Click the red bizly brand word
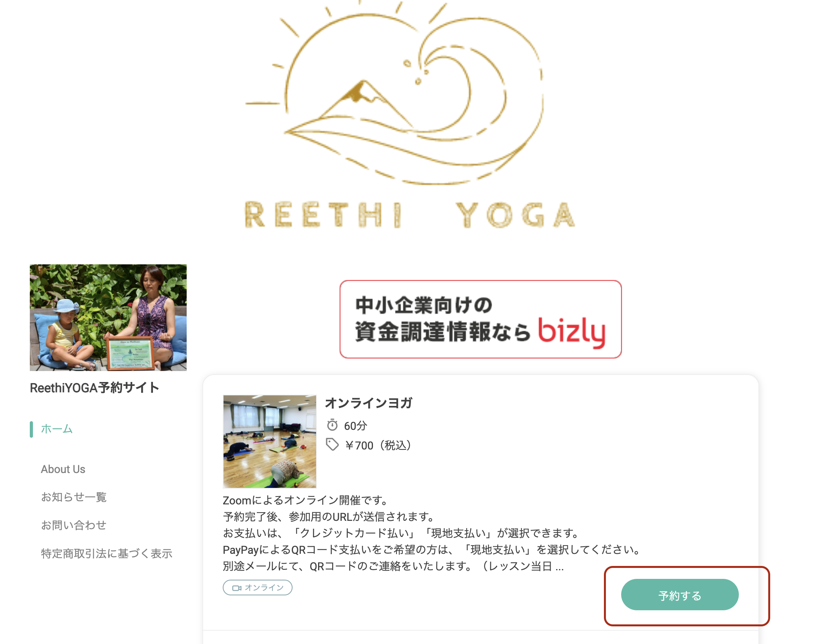The width and height of the screenshot is (840, 644). click(571, 332)
